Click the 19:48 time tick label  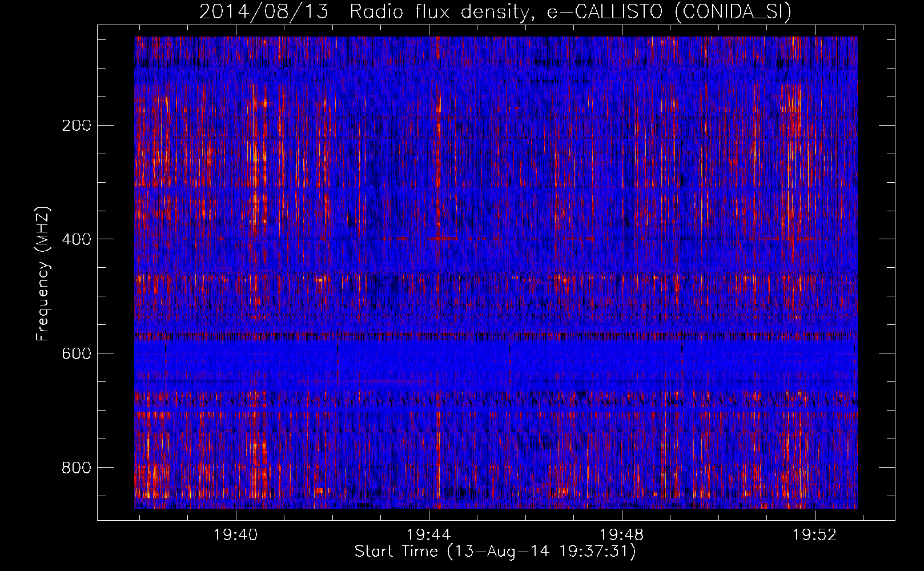621,534
